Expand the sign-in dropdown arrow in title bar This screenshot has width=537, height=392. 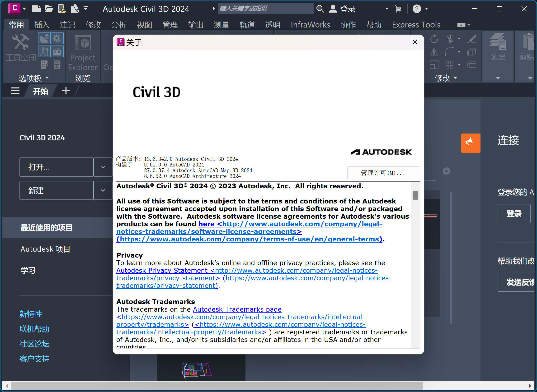(x=387, y=9)
